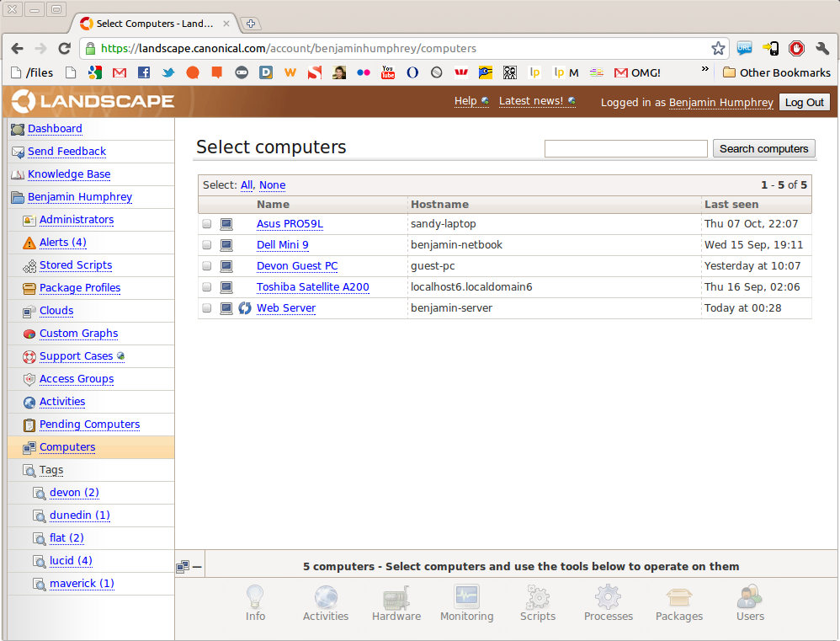840x641 pixels.
Task: Click the browser back arrow
Action: click(17, 48)
